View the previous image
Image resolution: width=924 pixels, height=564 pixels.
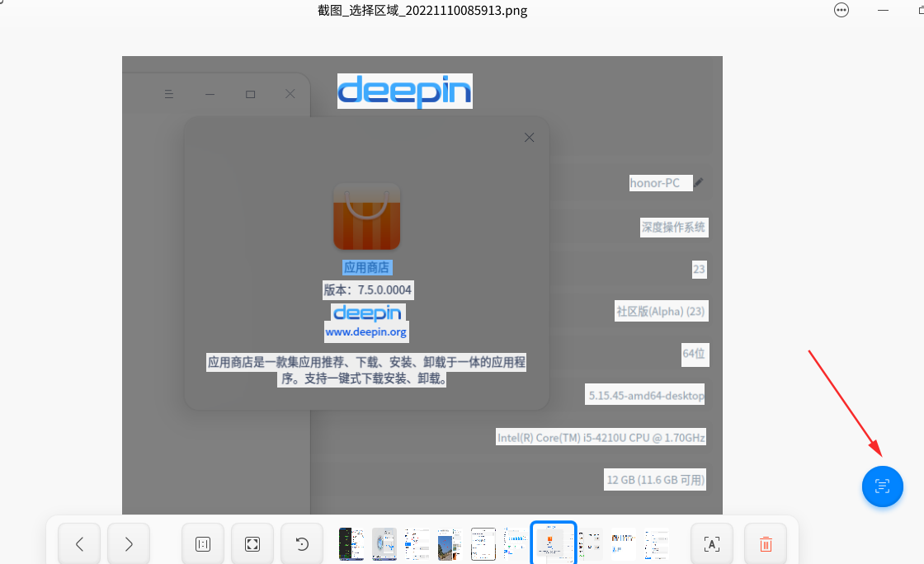78,543
